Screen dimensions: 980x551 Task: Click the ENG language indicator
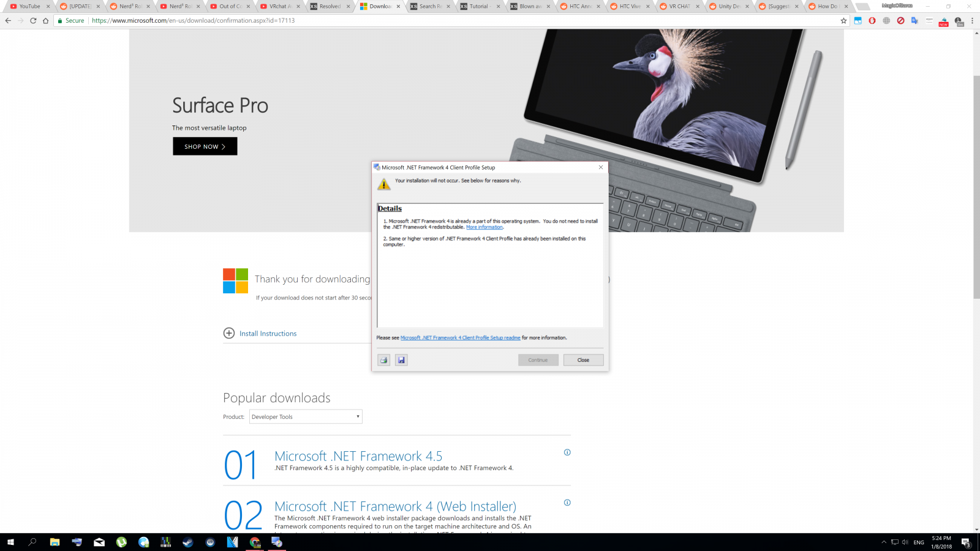[x=919, y=542]
